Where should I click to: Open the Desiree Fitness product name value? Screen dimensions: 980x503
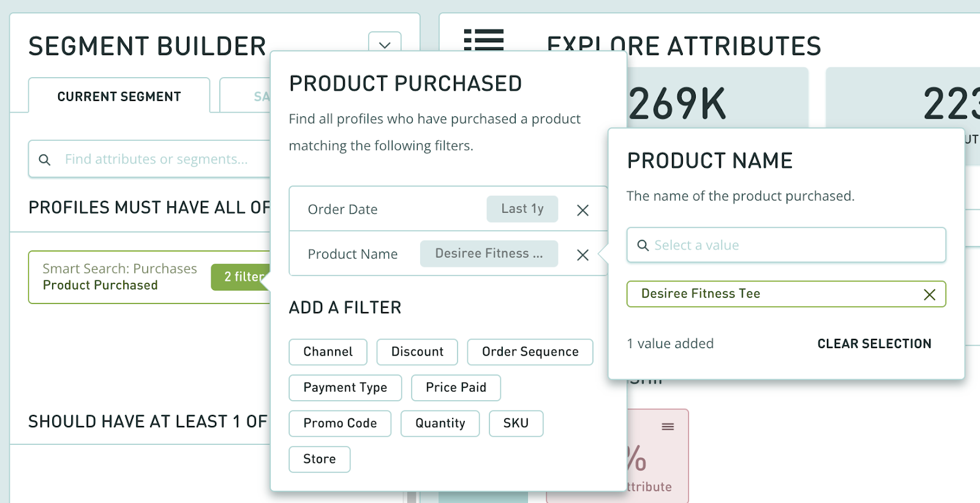click(489, 253)
